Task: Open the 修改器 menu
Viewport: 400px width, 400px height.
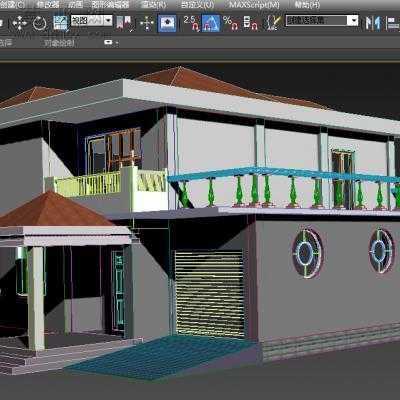Action: pyautogui.click(x=48, y=5)
